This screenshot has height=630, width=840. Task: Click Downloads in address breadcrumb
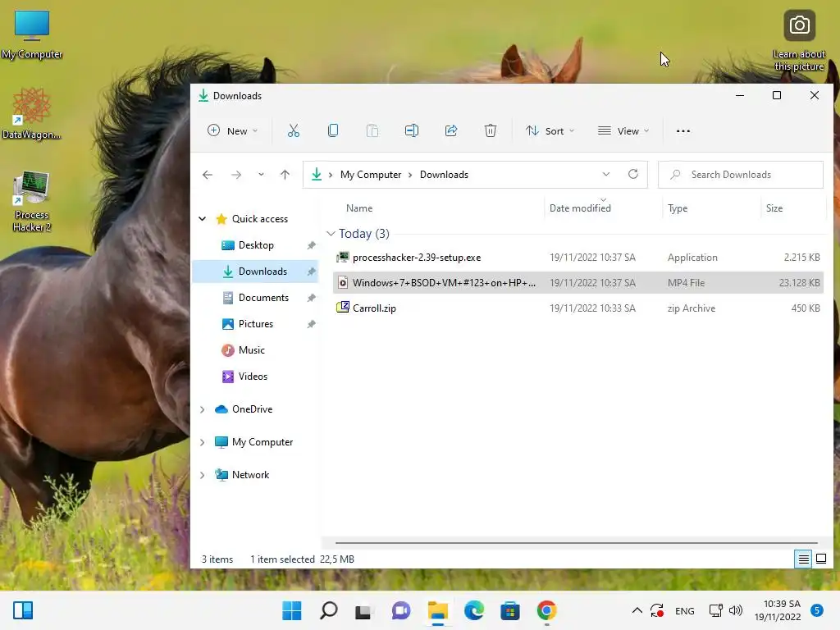click(x=444, y=175)
